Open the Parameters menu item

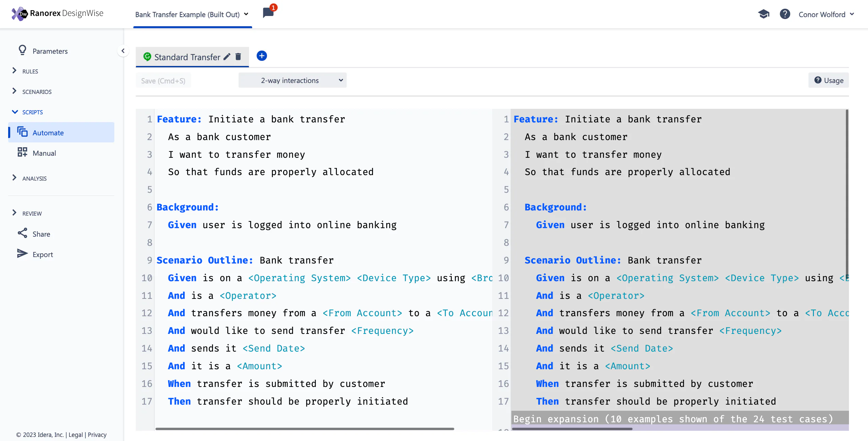[50, 51]
